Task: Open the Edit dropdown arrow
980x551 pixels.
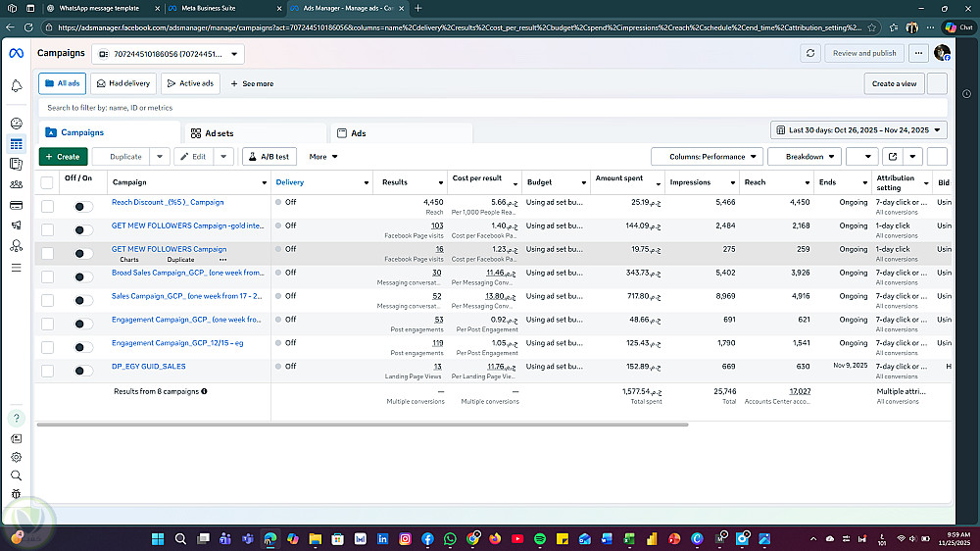Action: 223,156
